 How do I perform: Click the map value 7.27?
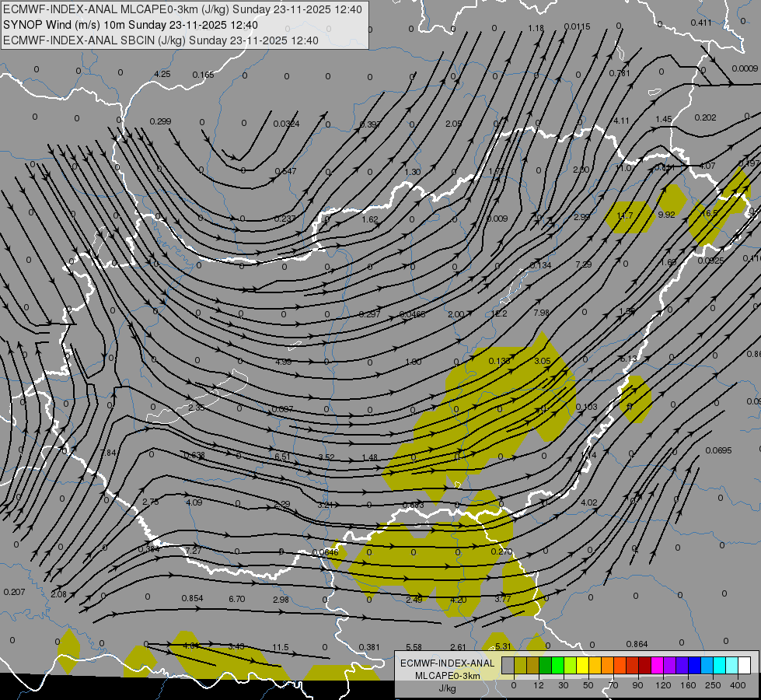pyautogui.click(x=194, y=551)
